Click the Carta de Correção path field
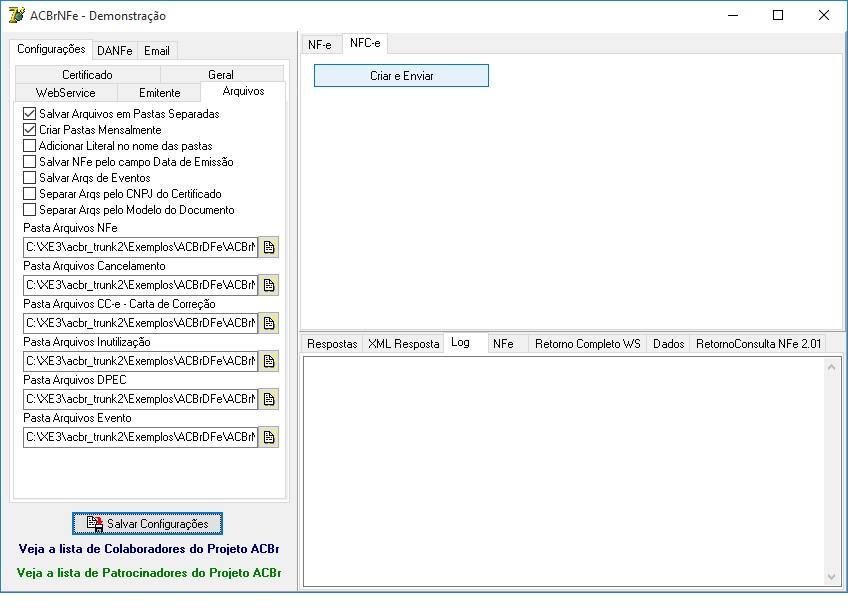 tap(141, 323)
